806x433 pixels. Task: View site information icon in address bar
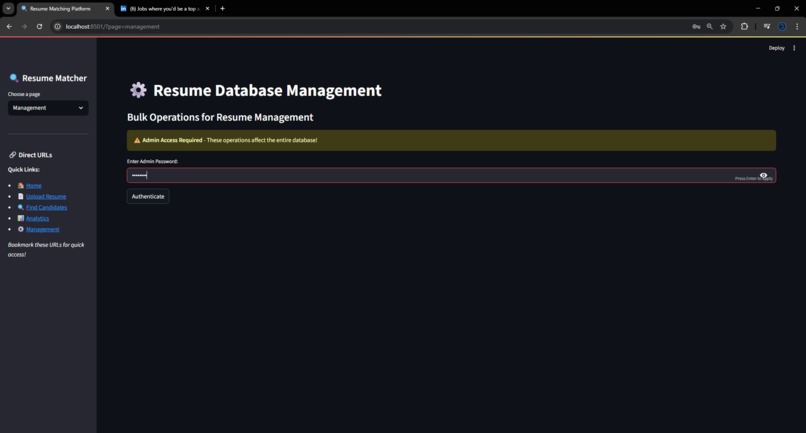(58, 27)
